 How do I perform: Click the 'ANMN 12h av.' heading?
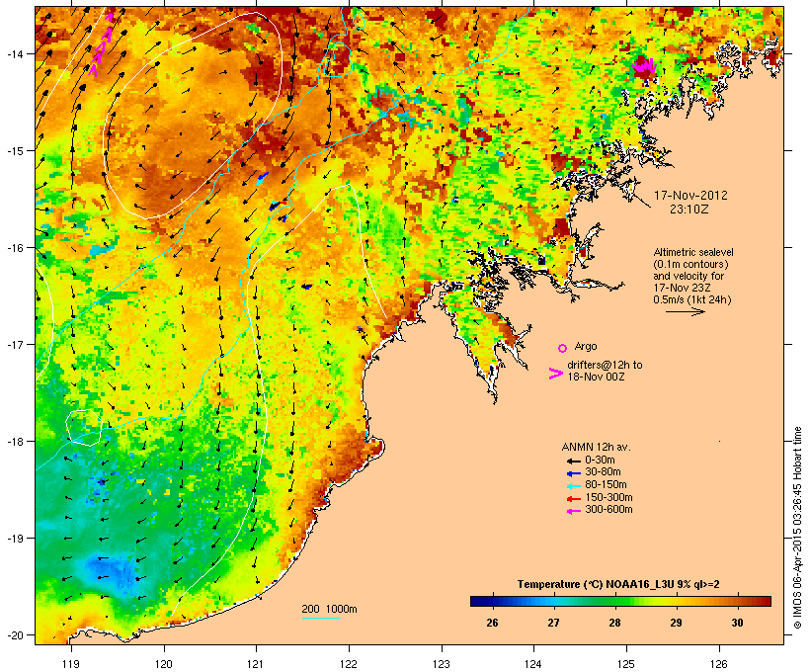pyautogui.click(x=596, y=447)
